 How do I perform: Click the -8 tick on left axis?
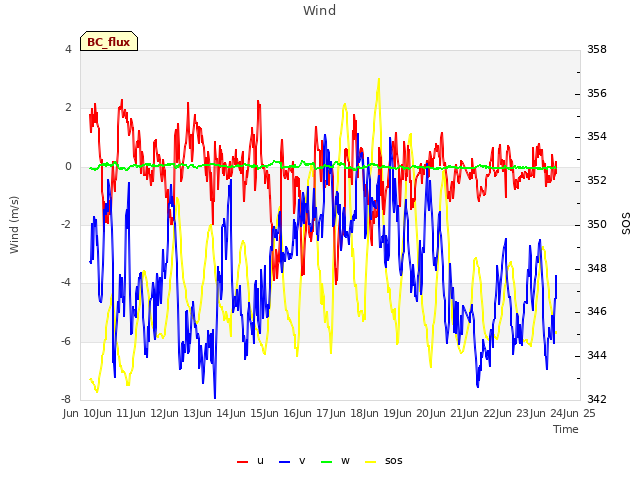point(66,399)
